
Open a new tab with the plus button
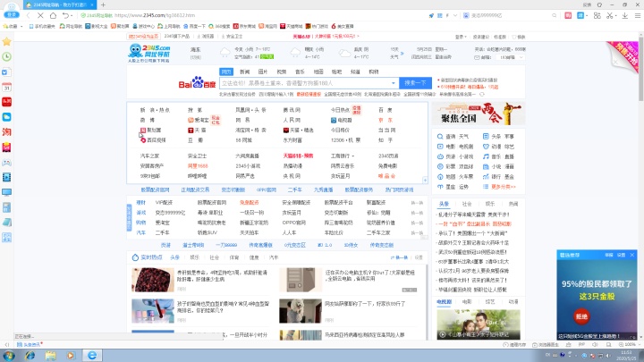[x=103, y=5]
